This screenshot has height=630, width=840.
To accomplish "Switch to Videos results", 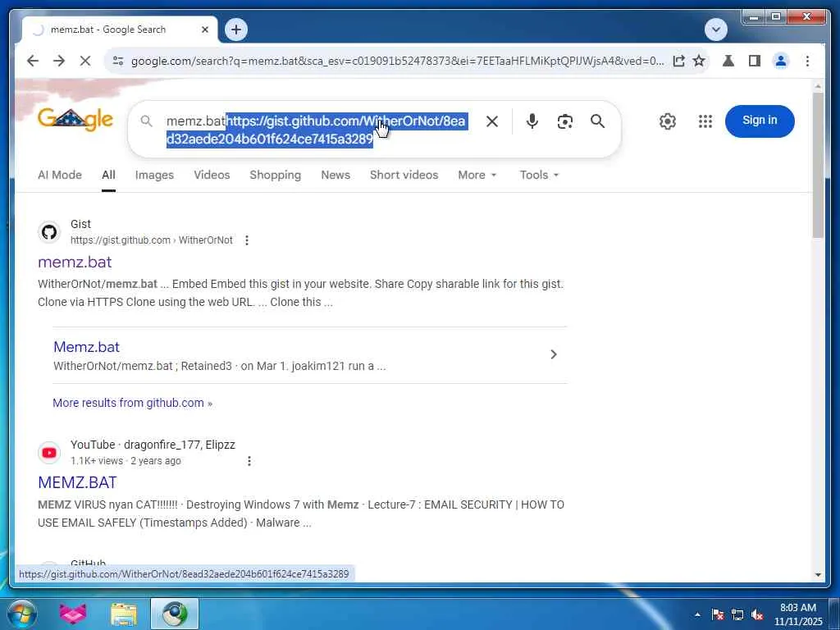I will (212, 175).
